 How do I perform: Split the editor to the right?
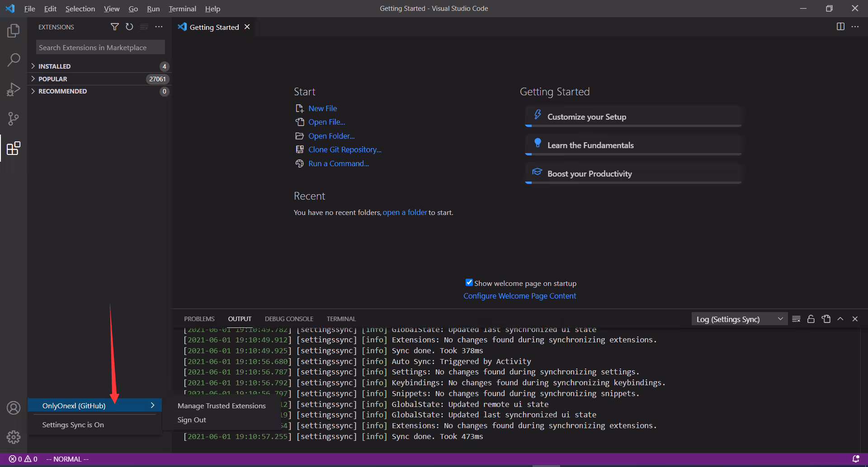click(840, 27)
